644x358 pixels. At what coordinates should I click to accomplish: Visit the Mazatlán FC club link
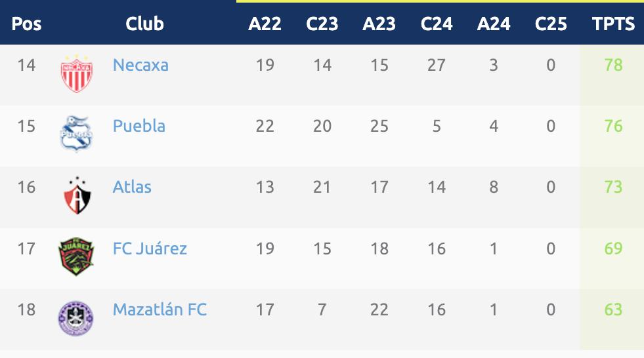click(x=160, y=309)
